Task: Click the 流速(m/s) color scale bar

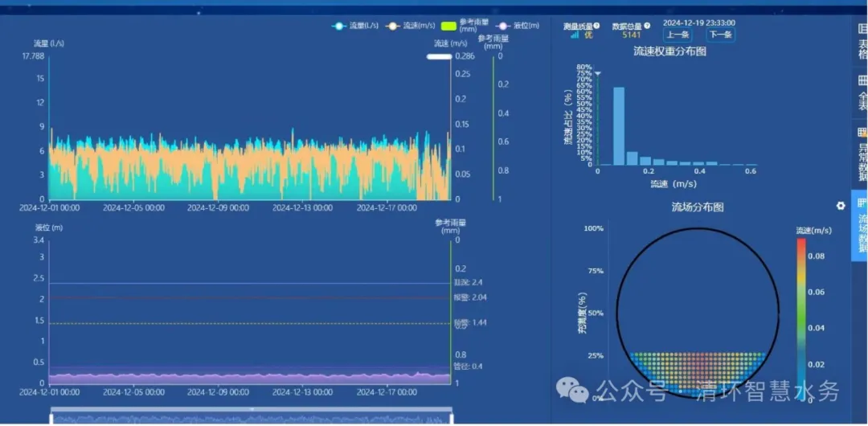Action: (800, 313)
